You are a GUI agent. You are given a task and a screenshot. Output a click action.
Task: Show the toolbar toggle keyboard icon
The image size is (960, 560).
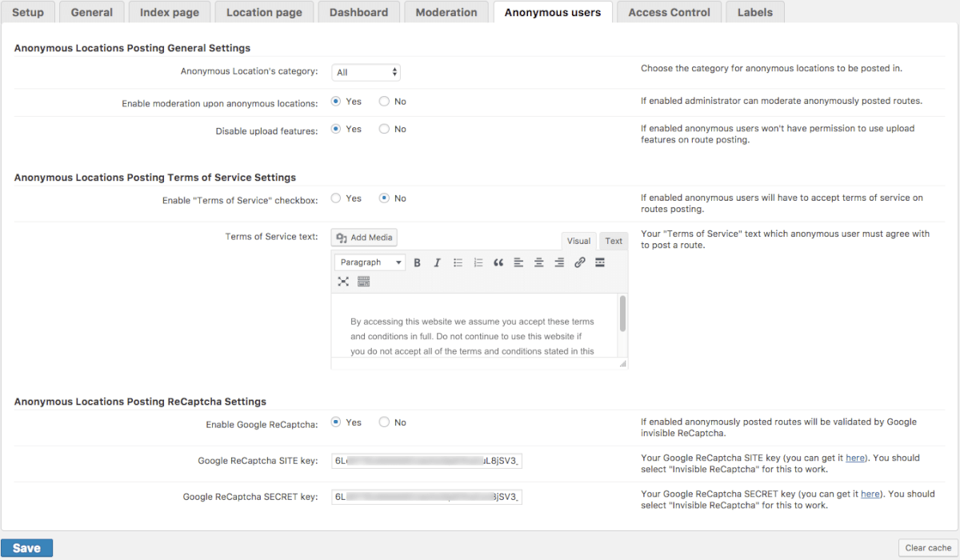pyautogui.click(x=364, y=282)
